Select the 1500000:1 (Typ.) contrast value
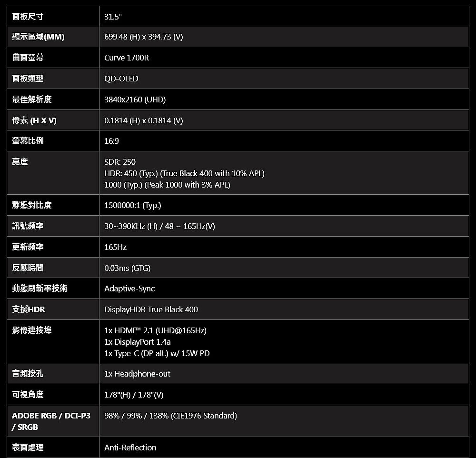 (x=133, y=205)
